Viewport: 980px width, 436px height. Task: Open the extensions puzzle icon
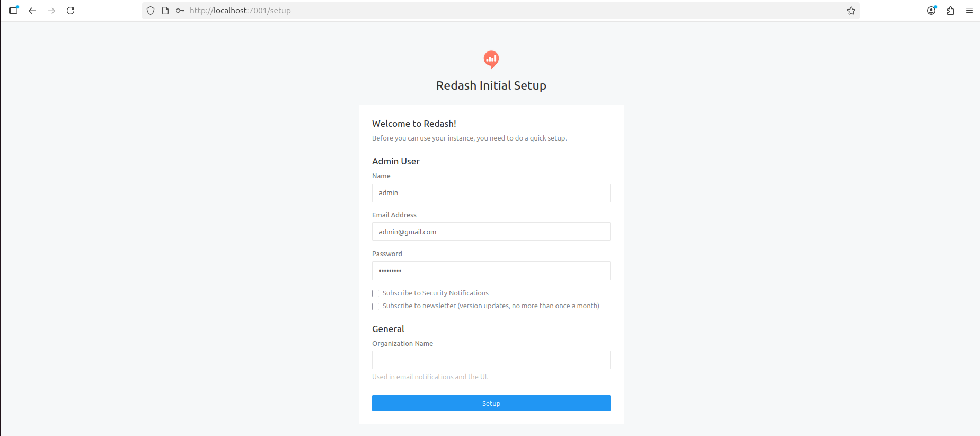click(x=950, y=11)
